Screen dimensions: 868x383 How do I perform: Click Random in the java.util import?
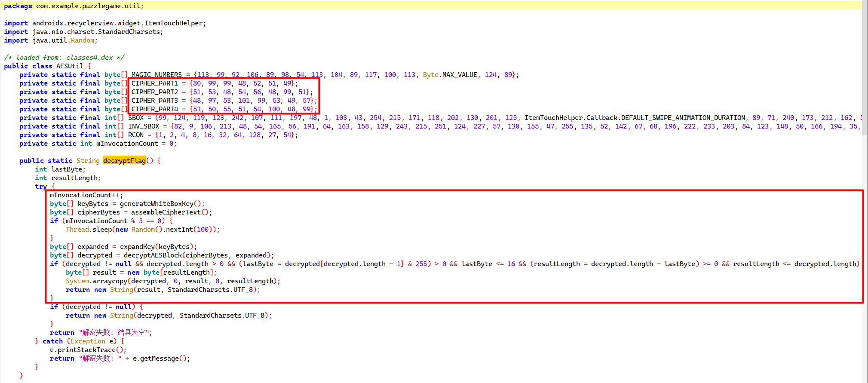tap(83, 40)
